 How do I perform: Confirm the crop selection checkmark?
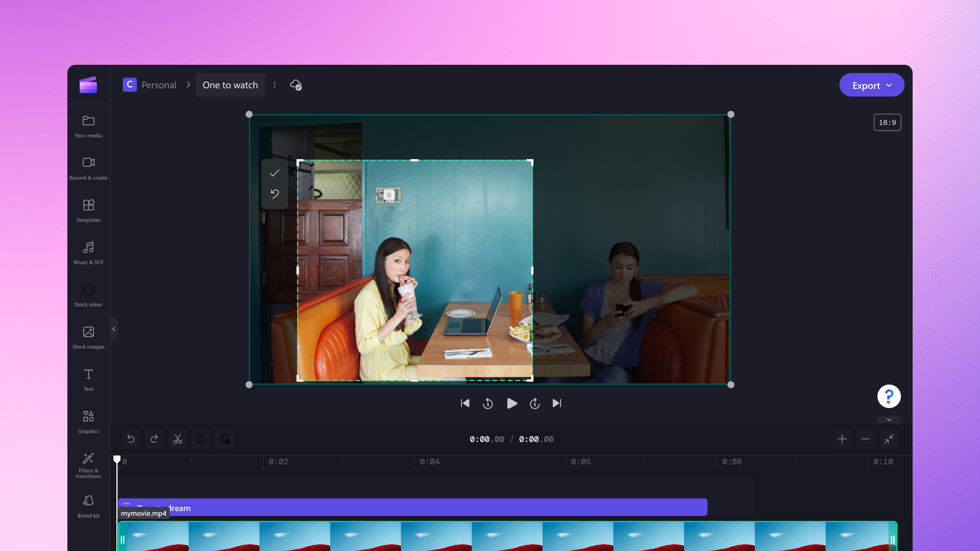click(275, 172)
